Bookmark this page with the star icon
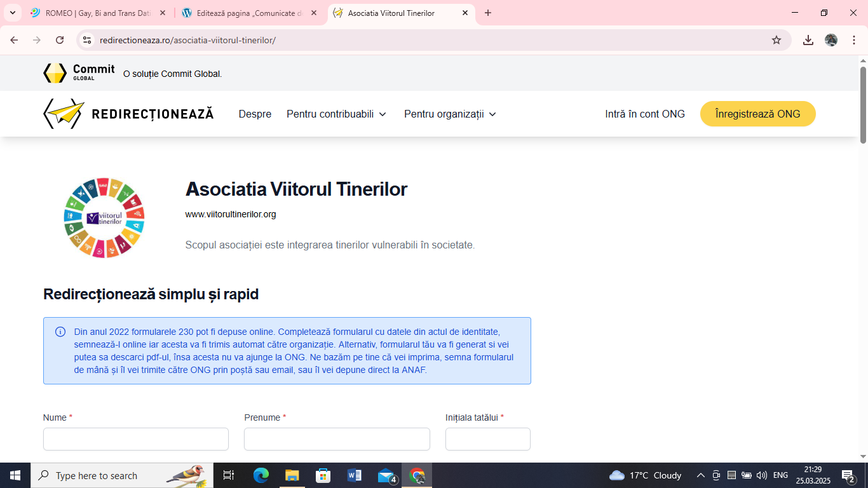The width and height of the screenshot is (868, 488). click(x=776, y=40)
